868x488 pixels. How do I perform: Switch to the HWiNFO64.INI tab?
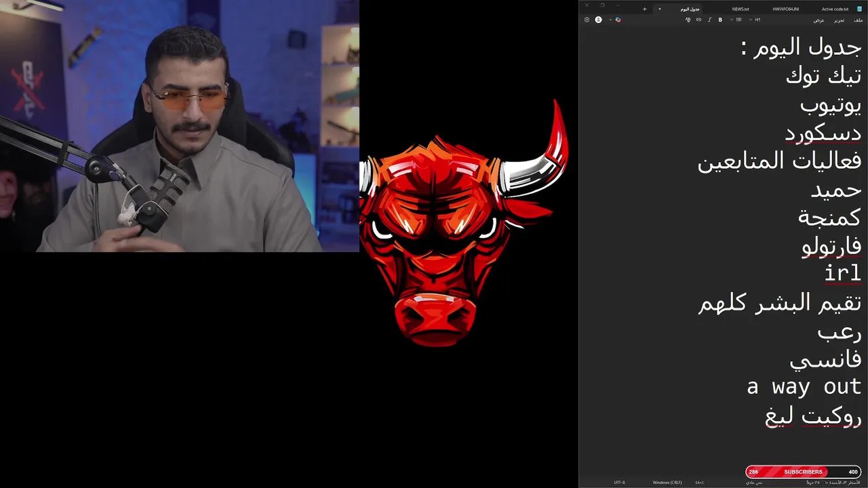(786, 9)
